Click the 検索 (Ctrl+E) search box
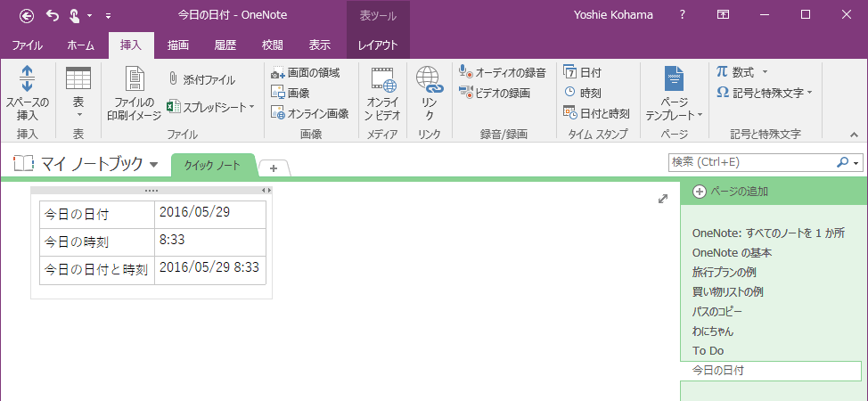868x401 pixels. point(751,162)
